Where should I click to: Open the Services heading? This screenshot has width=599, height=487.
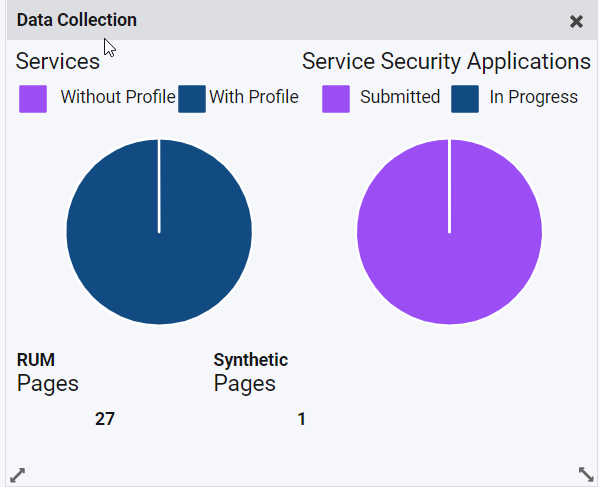pos(58,61)
